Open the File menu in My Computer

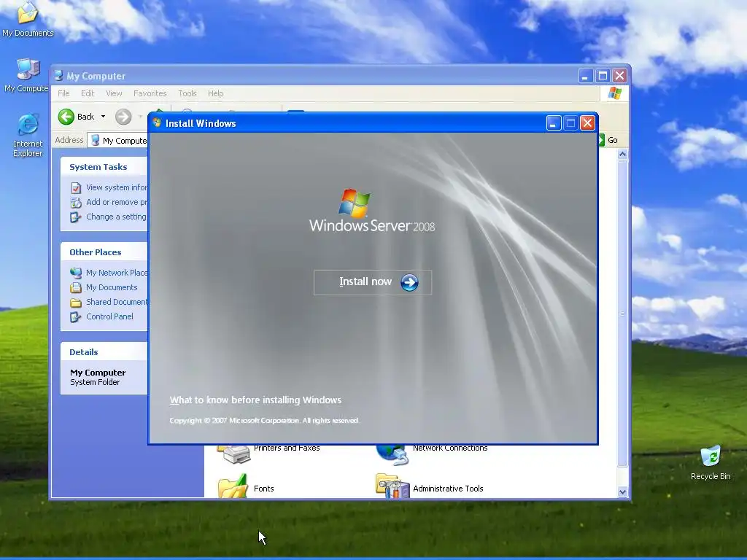tap(64, 93)
